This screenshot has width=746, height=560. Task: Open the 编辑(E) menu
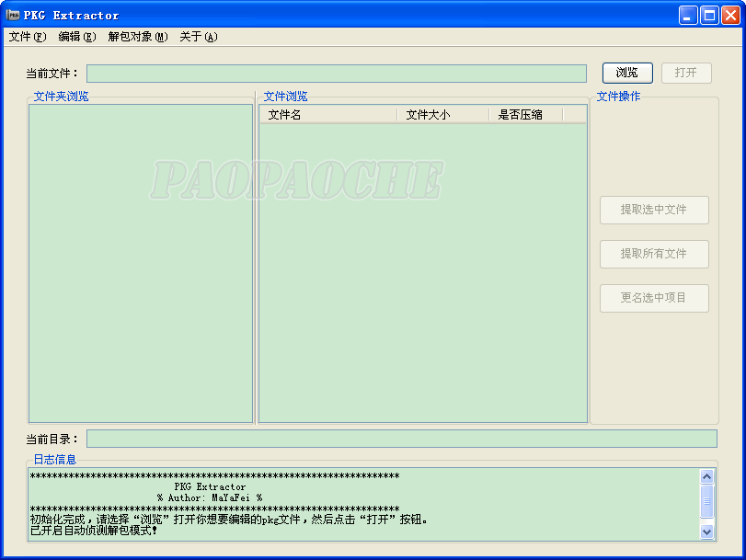click(77, 37)
